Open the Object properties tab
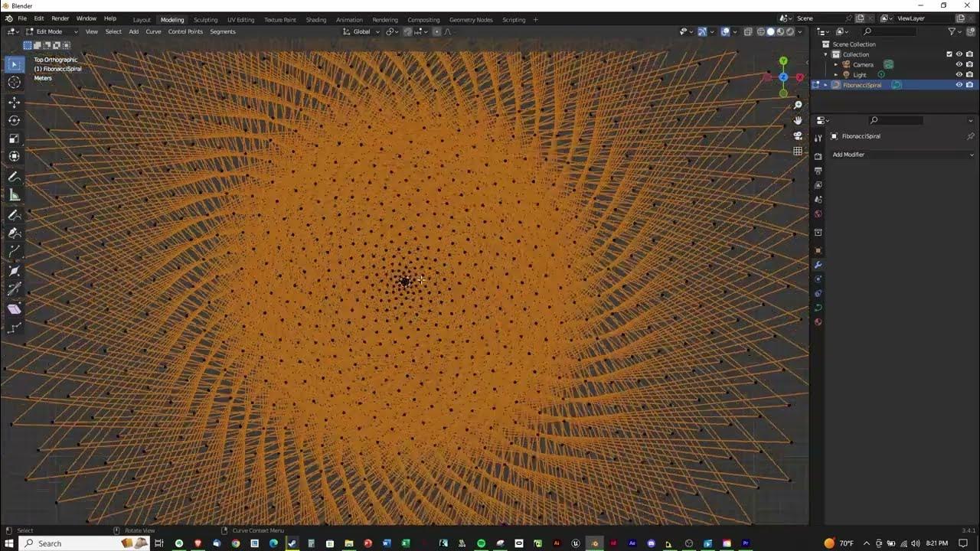980x551 pixels. [x=818, y=250]
